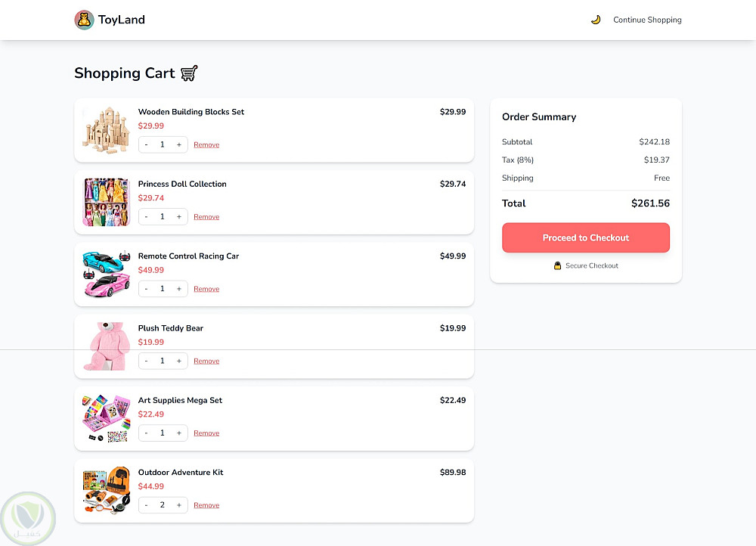Screen dimensions: 756x546
Task: Click the pink Plush Teddy Bear image
Action: pyautogui.click(x=106, y=346)
